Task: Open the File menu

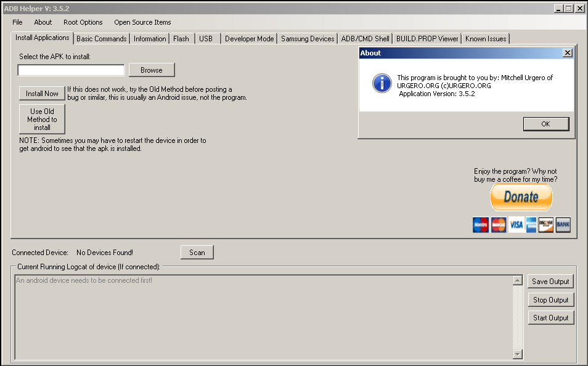Action: pyautogui.click(x=17, y=22)
